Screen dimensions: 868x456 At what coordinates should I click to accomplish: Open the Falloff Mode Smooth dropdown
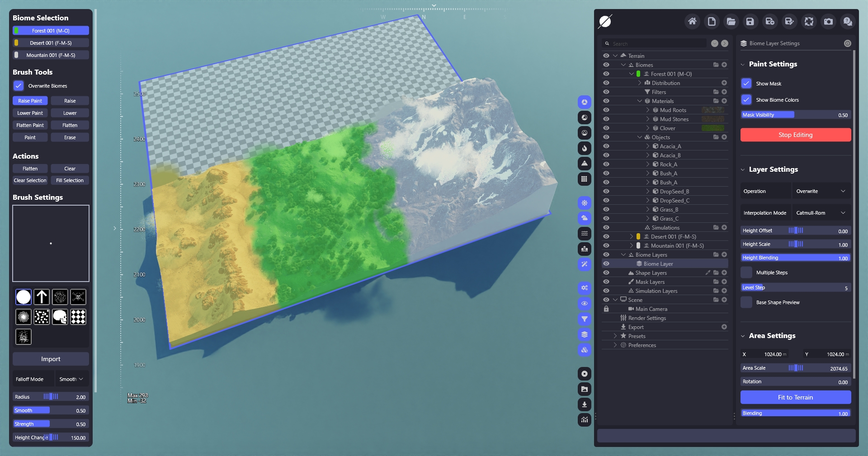click(71, 379)
